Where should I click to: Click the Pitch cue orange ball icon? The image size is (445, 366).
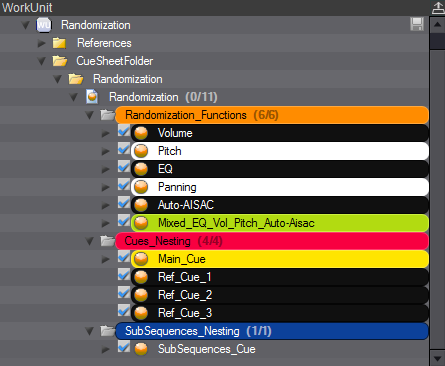[x=141, y=151]
